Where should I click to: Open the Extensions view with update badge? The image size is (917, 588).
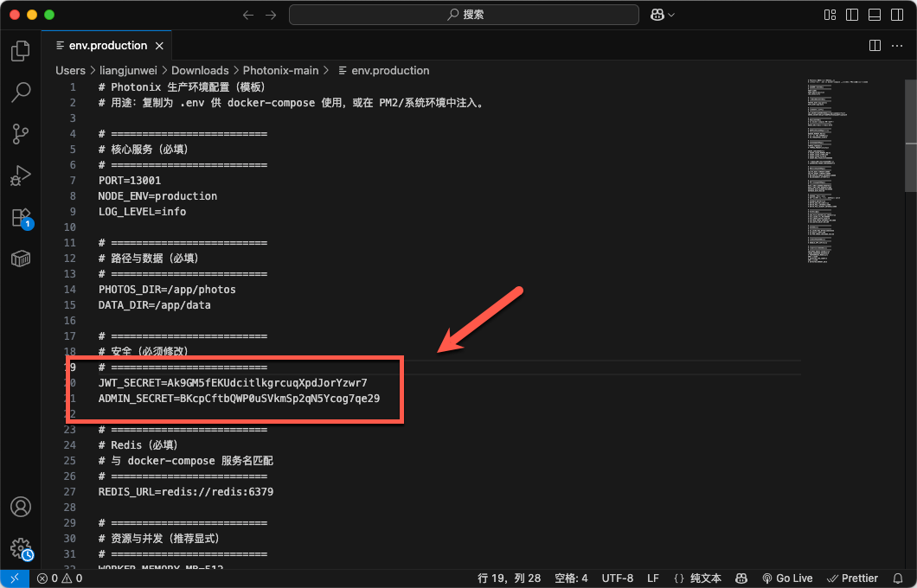click(21, 217)
